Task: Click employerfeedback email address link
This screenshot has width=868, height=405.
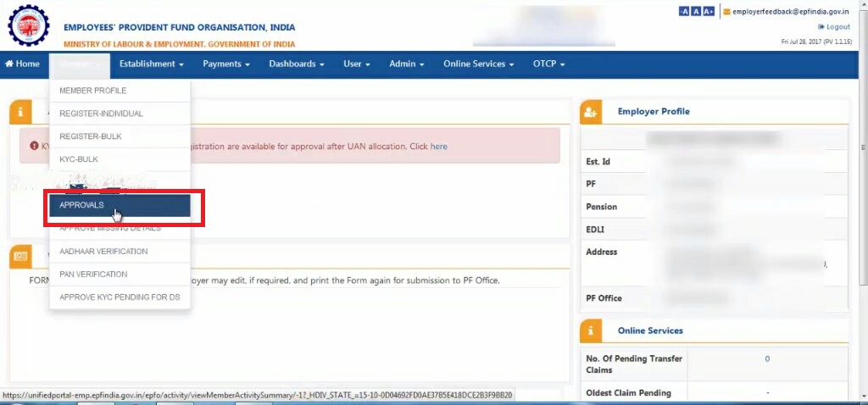Action: [x=791, y=12]
